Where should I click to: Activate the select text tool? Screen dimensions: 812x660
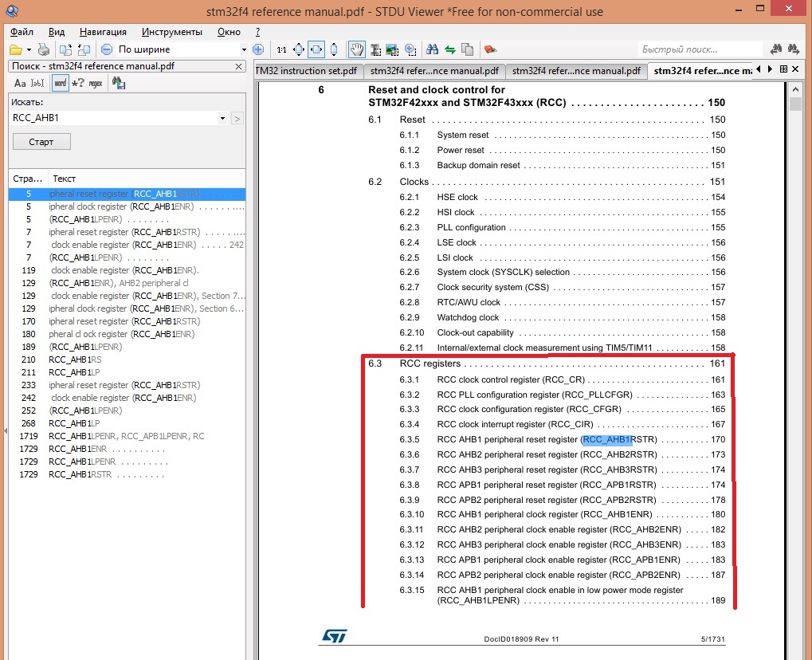376,49
